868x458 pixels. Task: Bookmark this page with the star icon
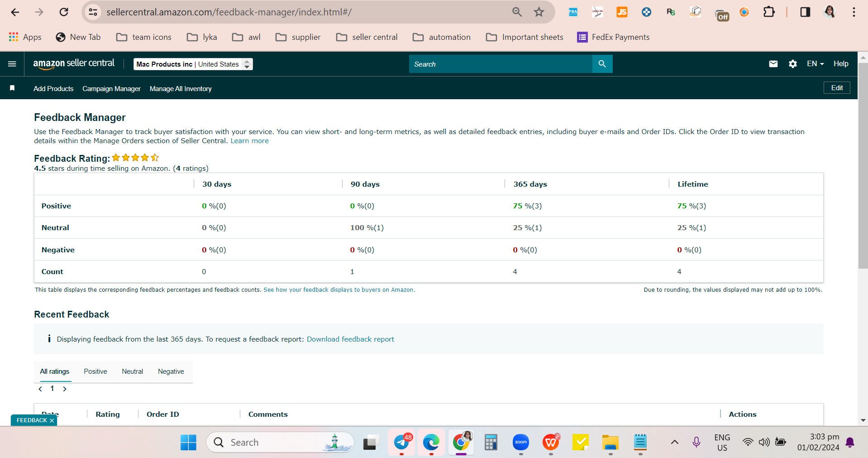[539, 12]
